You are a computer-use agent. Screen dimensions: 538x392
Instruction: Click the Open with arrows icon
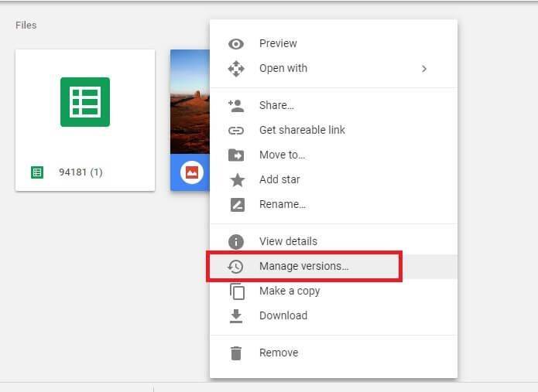click(x=236, y=69)
